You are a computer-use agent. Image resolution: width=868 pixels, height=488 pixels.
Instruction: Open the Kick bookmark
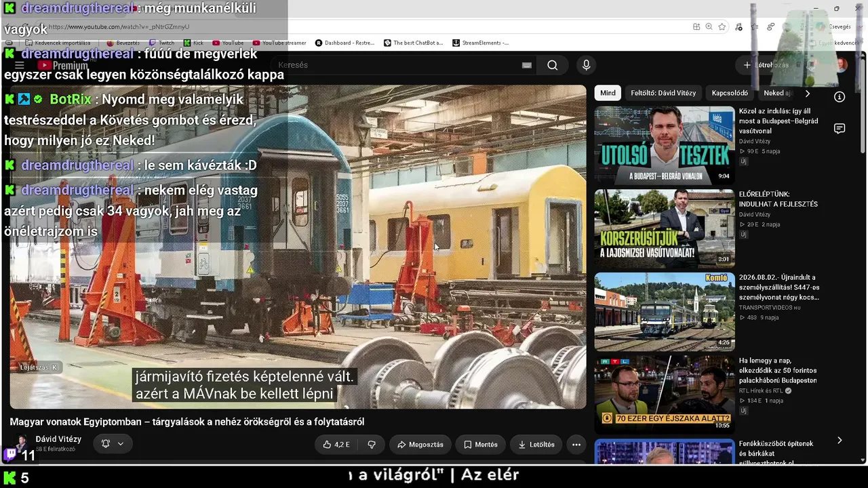(193, 43)
